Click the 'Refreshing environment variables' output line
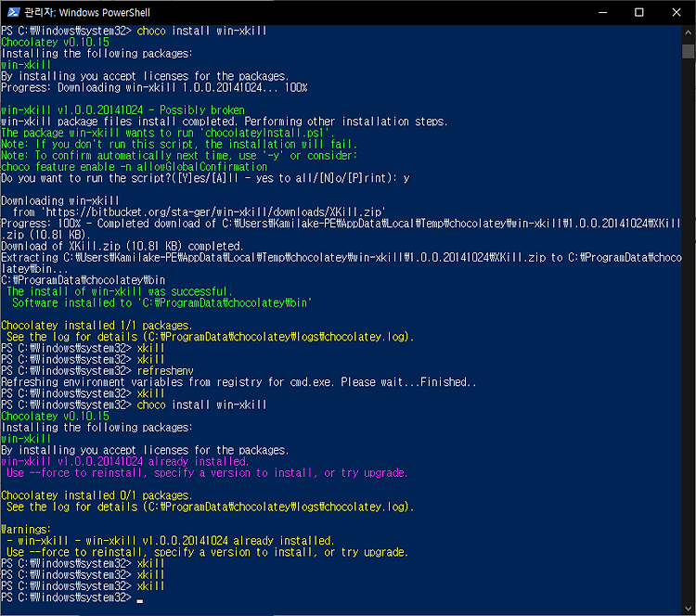Screen dimensions: 696x616 pyautogui.click(x=238, y=382)
